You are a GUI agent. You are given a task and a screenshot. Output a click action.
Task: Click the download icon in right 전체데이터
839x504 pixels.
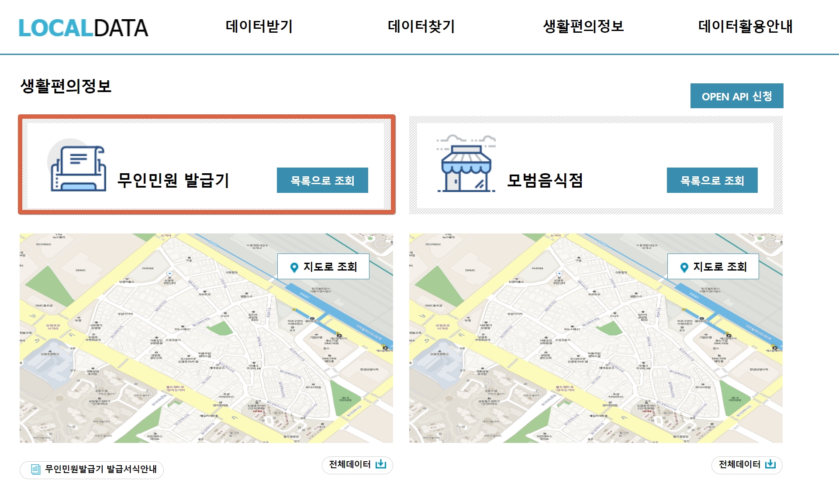pos(770,464)
